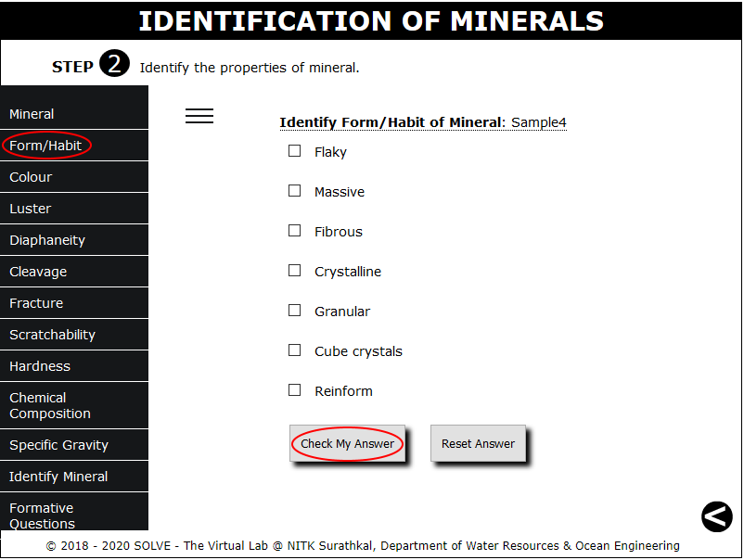This screenshot has width=744, height=560.
Task: Click the Reset Answer button
Action: (478, 443)
